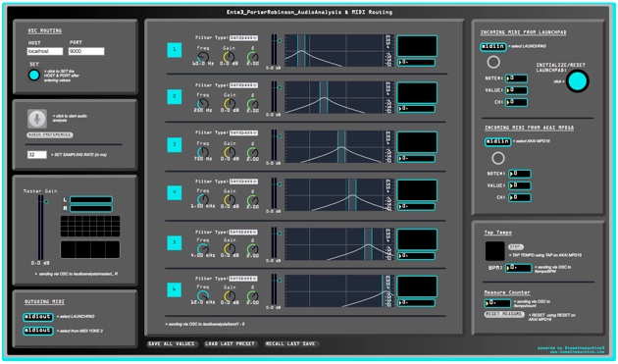Click LOAD LAST PRESET

(230, 344)
